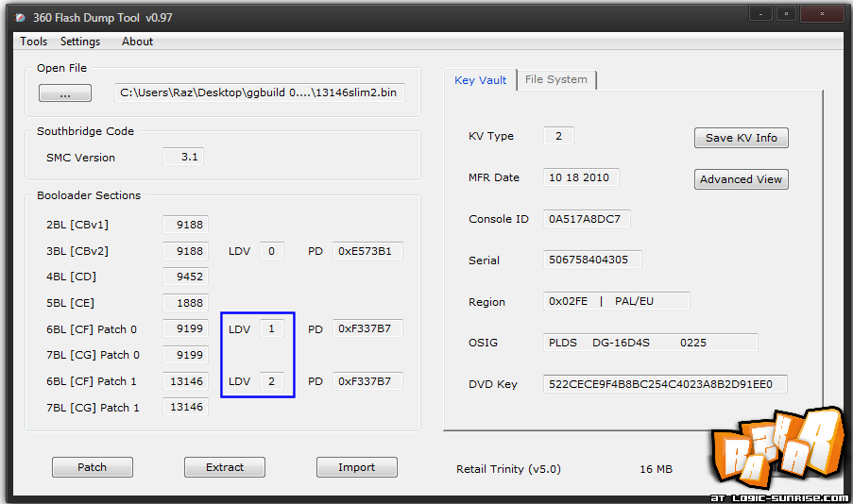This screenshot has height=504, width=853.
Task: Select the 7BL [CG] Patch 1 value 13146
Action: tap(185, 407)
